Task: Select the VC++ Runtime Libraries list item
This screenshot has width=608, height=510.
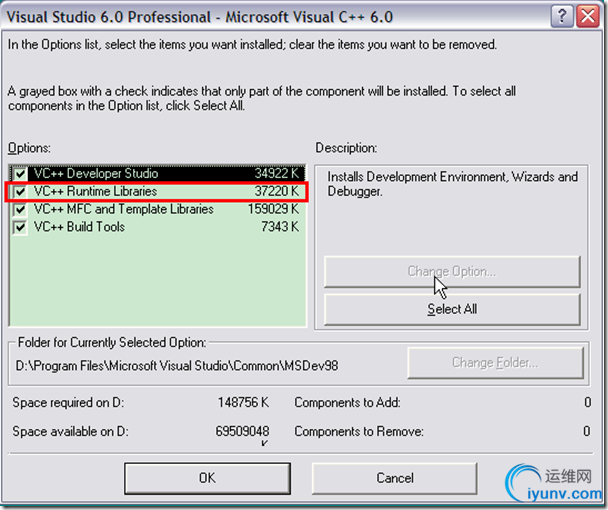Action: coord(157,191)
